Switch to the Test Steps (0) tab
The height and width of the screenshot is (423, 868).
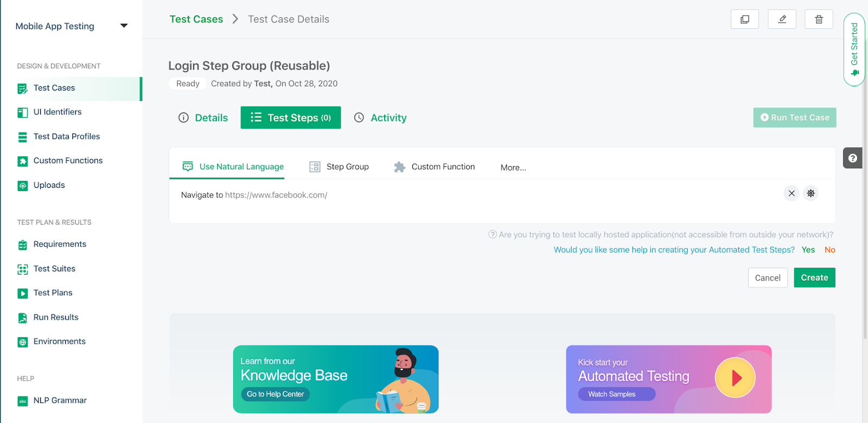[x=291, y=118]
